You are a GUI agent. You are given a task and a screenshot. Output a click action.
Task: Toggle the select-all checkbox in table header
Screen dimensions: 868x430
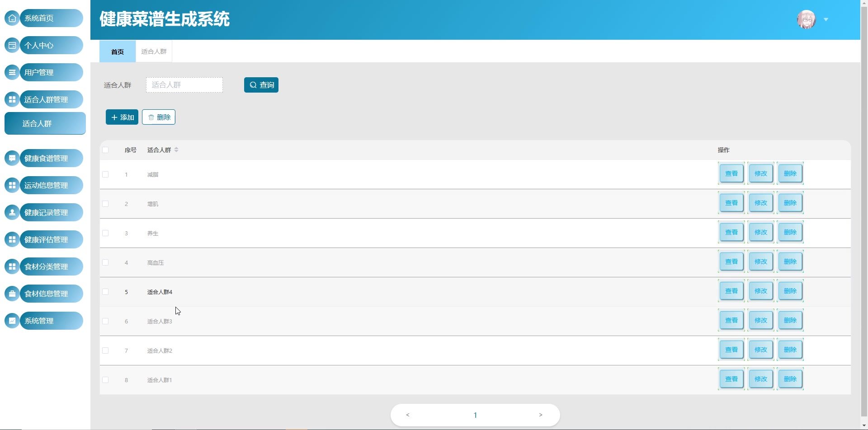pyautogui.click(x=105, y=150)
